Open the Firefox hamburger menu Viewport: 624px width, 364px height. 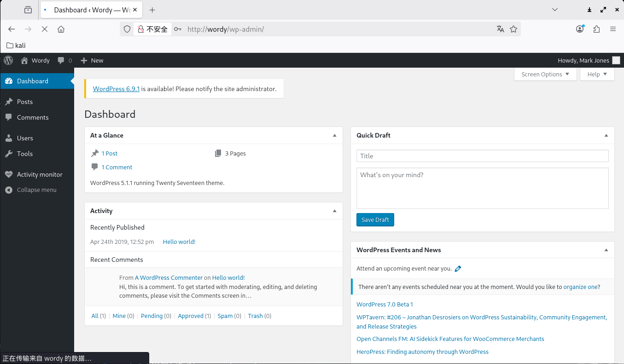click(x=612, y=29)
